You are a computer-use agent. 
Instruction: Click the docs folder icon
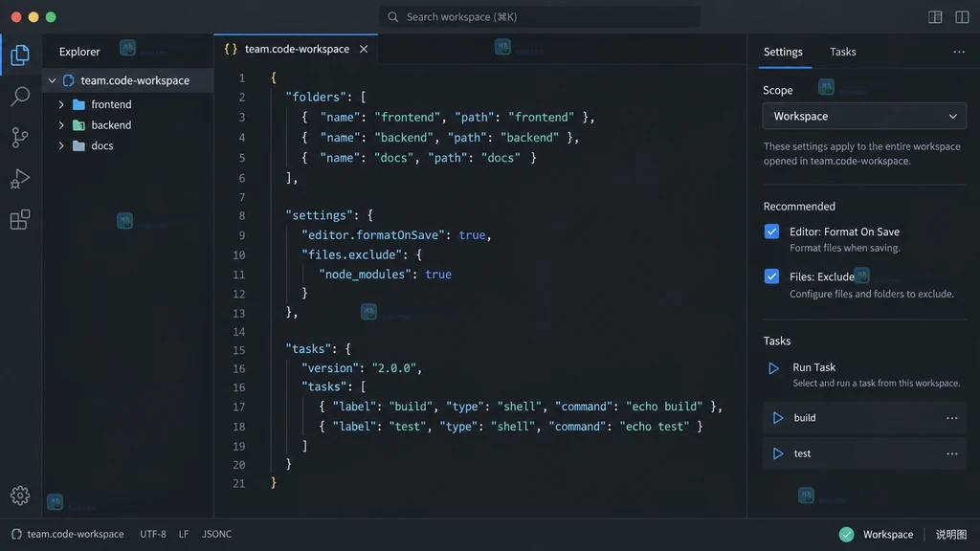coord(78,145)
